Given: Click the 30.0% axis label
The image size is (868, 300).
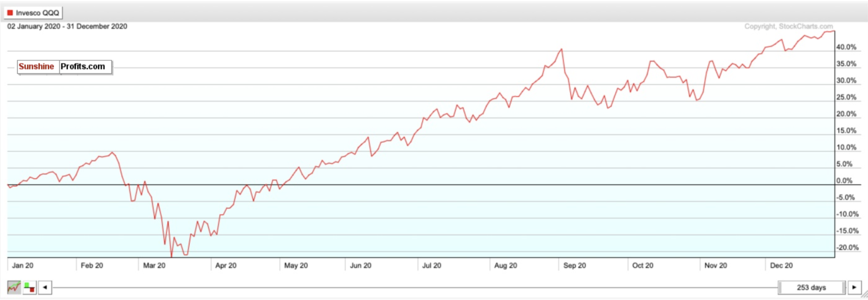Looking at the screenshot, I should (x=846, y=80).
